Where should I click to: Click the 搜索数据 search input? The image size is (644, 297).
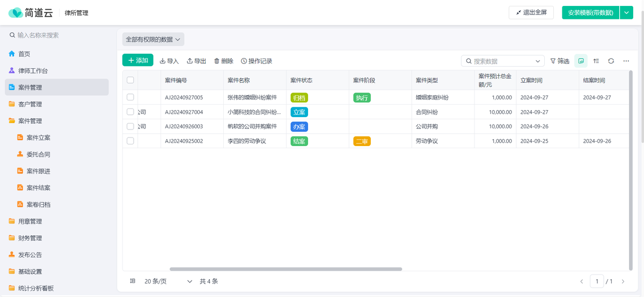pos(502,61)
